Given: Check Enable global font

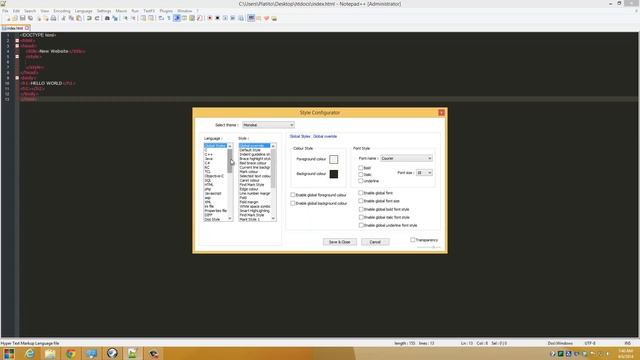Looking at the screenshot, I should pyautogui.click(x=361, y=193).
